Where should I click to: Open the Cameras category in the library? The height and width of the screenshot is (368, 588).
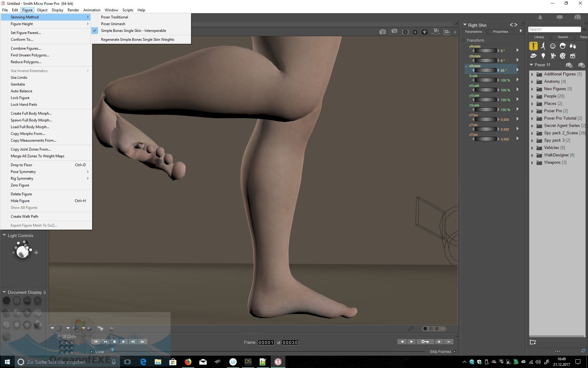(x=553, y=56)
